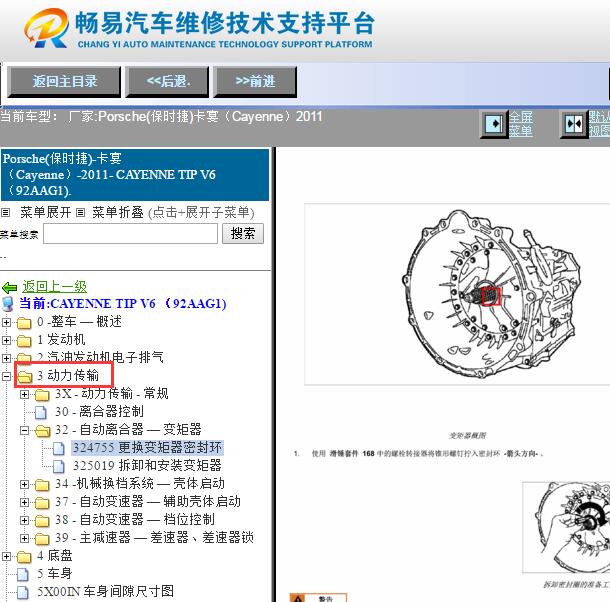This screenshot has width=610, height=602.
Task: Click the green back arrow icon
Action: coord(9,288)
